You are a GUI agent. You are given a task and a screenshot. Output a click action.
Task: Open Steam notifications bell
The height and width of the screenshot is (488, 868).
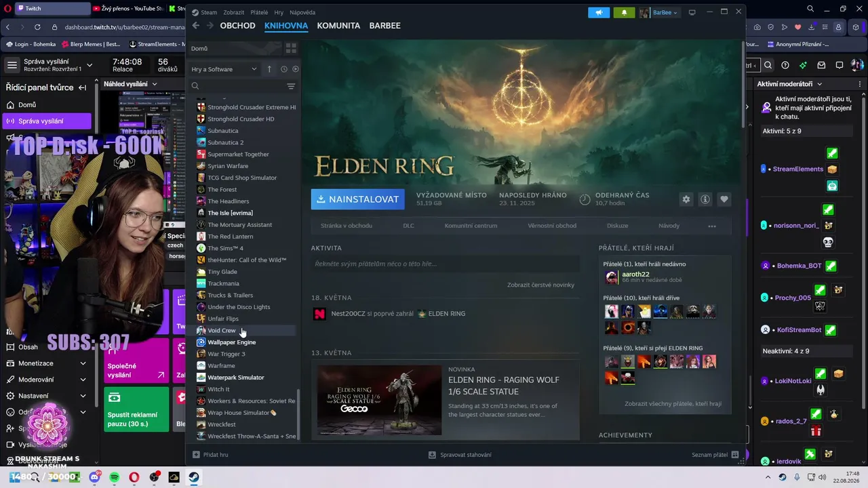coord(624,12)
